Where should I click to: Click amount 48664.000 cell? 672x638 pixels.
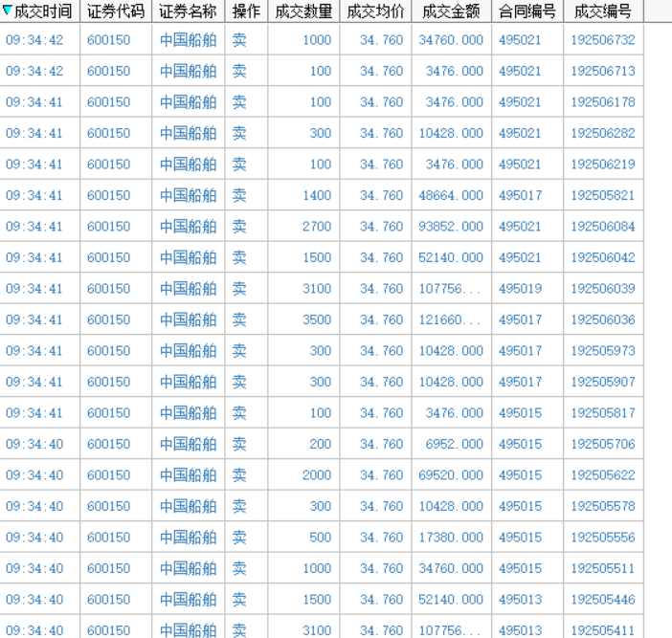pyautogui.click(x=451, y=195)
